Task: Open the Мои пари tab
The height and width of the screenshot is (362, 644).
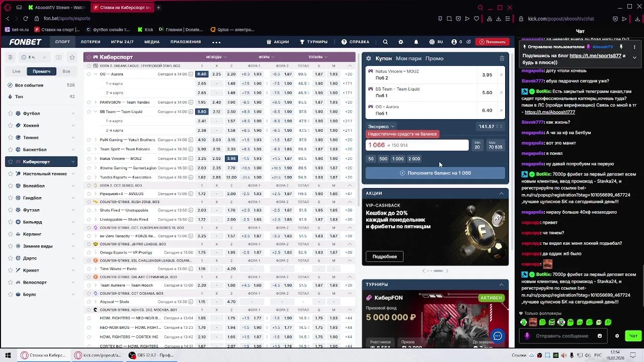Action: pos(409,58)
